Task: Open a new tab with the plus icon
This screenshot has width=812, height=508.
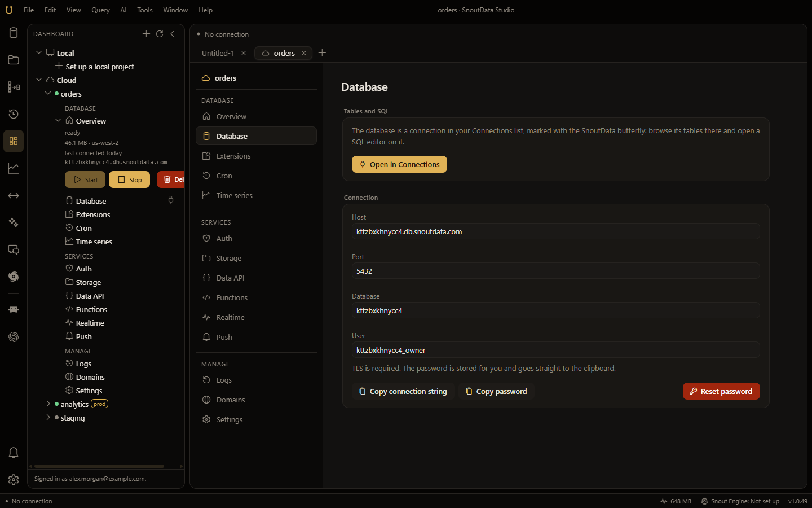Action: (x=322, y=53)
